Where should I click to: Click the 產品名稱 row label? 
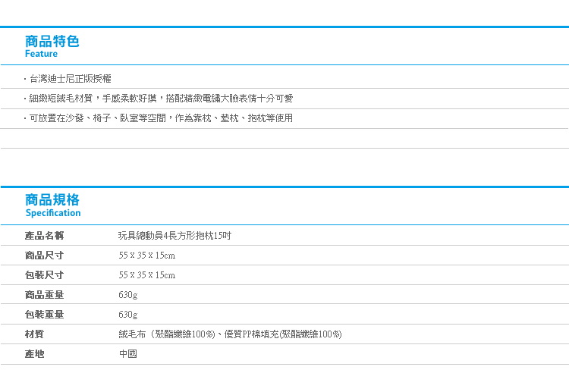coord(44,236)
